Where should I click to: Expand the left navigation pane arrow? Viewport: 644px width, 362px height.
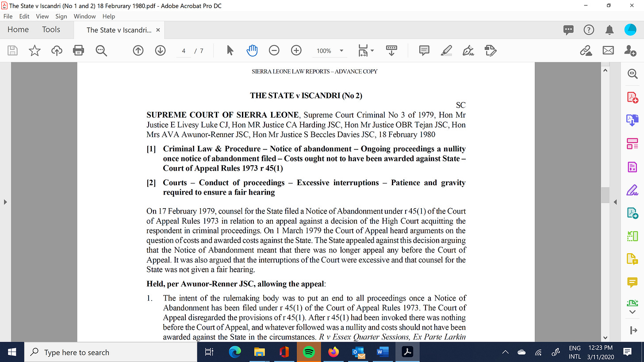(5, 202)
